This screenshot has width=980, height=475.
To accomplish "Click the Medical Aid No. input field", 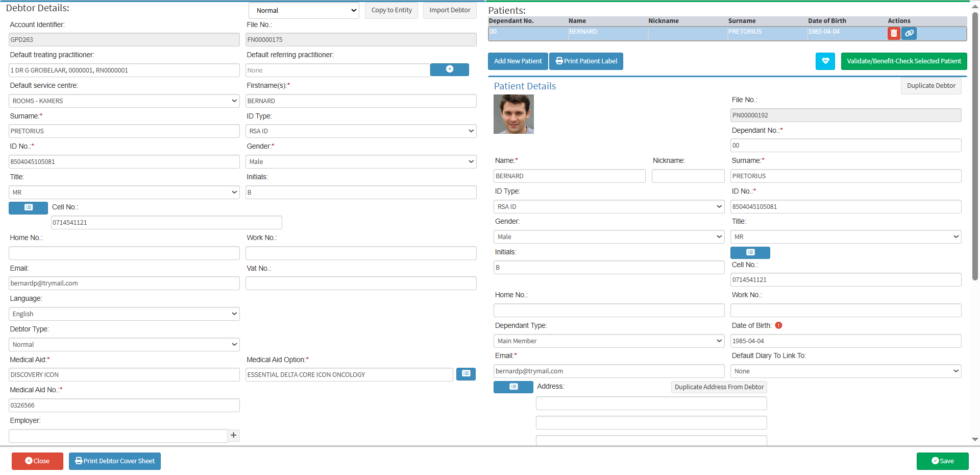I will 124,405.
